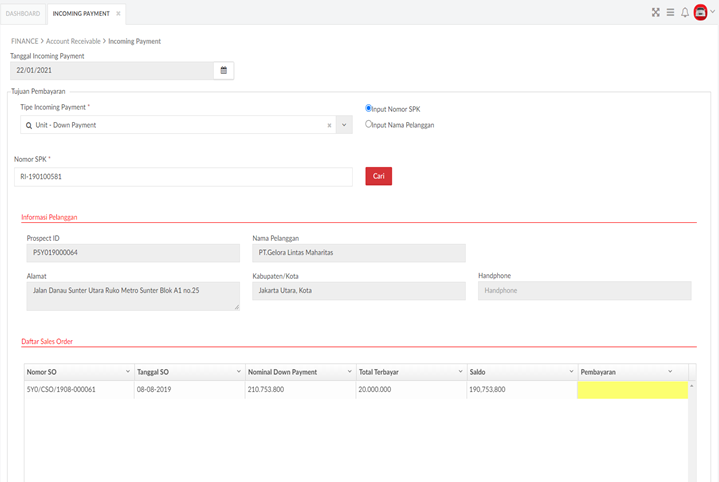Select Input Nama Pelanggan radio button
This screenshot has width=719, height=482.
coord(368,124)
